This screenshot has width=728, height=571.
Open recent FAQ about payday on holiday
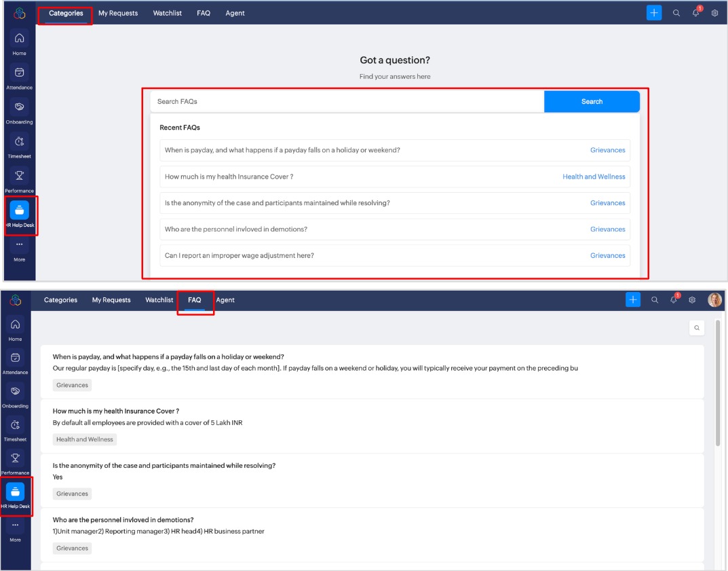click(395, 150)
